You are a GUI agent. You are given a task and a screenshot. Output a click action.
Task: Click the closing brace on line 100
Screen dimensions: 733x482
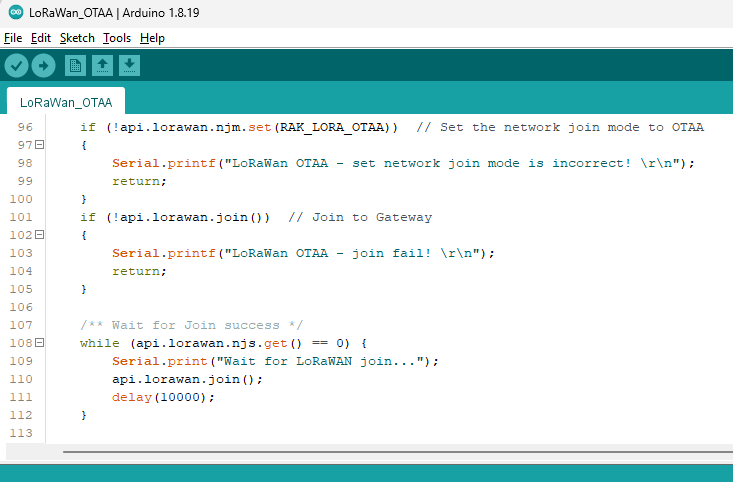click(84, 199)
